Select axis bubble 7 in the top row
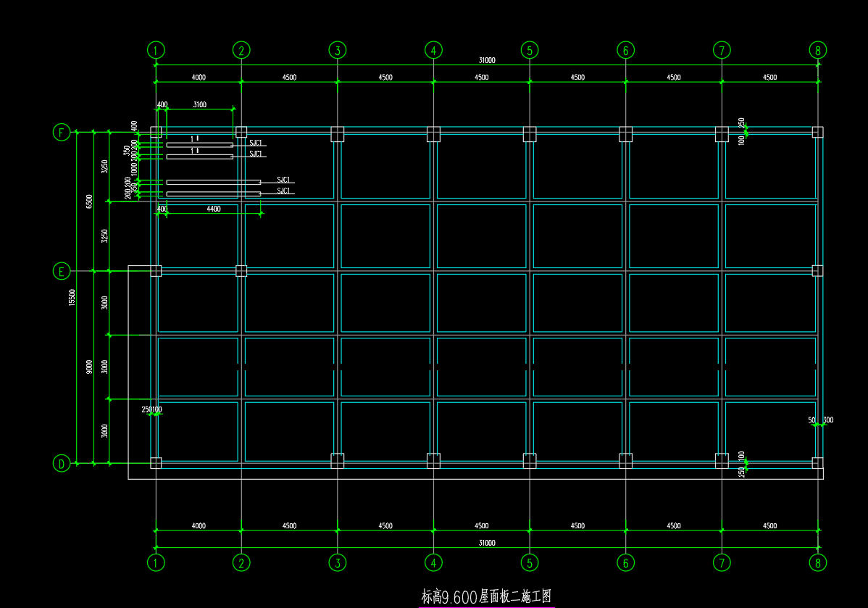 (722, 51)
